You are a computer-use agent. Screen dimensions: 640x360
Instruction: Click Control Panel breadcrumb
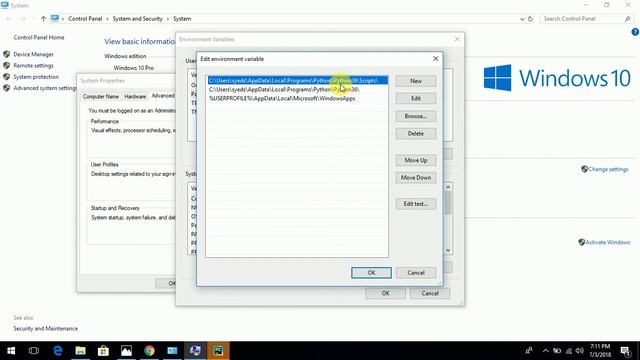[x=85, y=19]
